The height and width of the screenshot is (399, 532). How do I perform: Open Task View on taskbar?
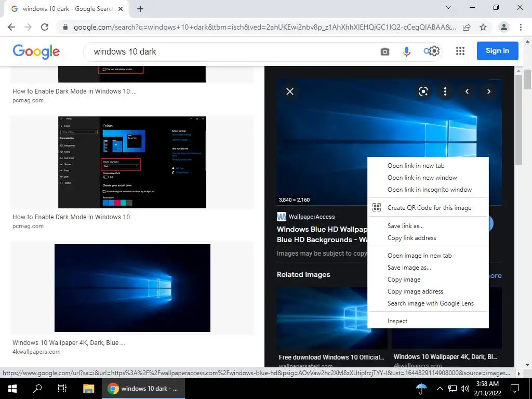coord(62,389)
